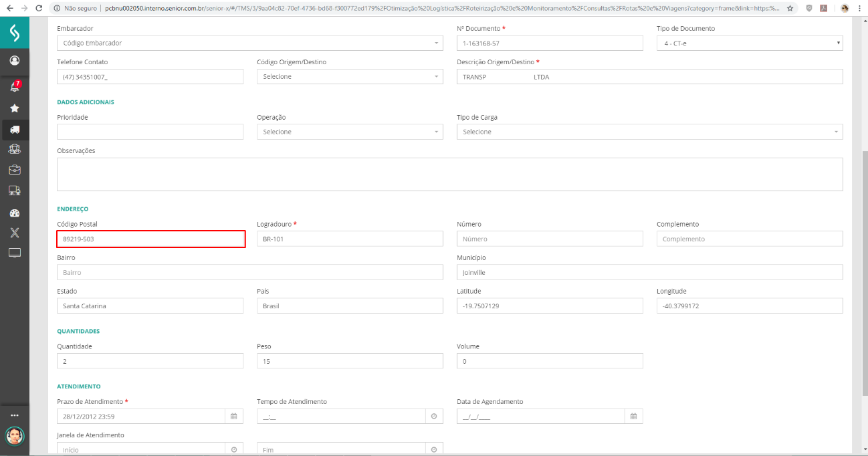Open the truck logistics module icon

(14, 130)
